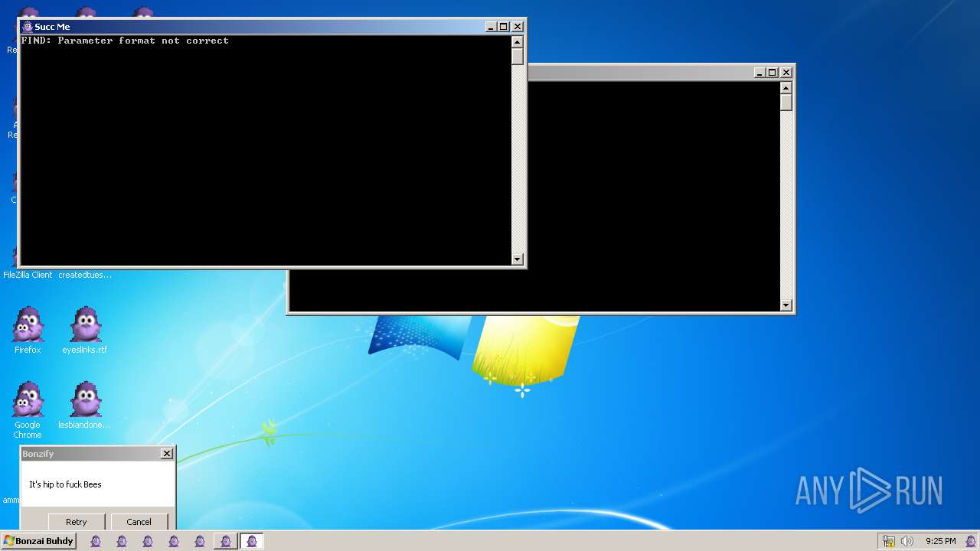This screenshot has height=551, width=980.
Task: Maximize the rear console window
Action: pos(773,73)
